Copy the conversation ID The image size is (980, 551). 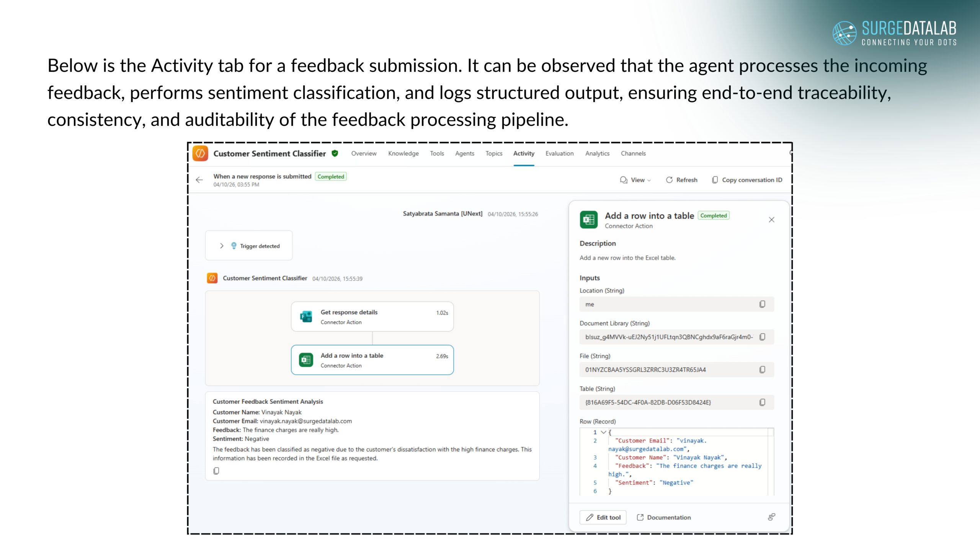pos(746,180)
